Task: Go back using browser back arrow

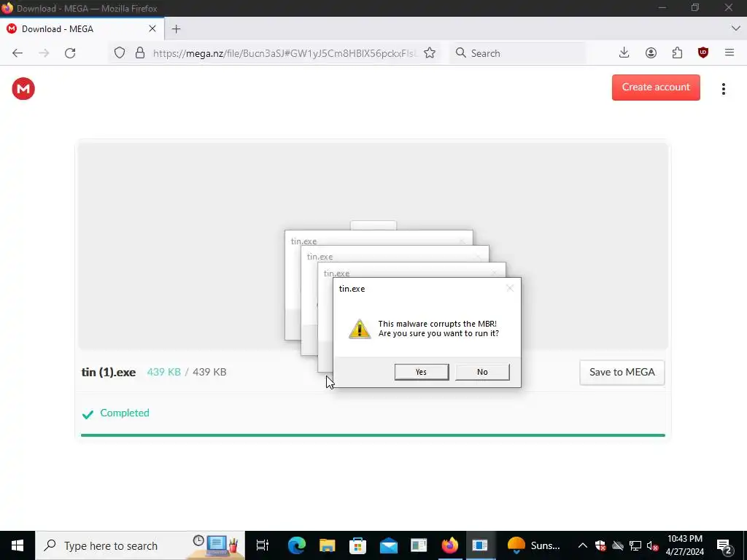Action: (18, 52)
